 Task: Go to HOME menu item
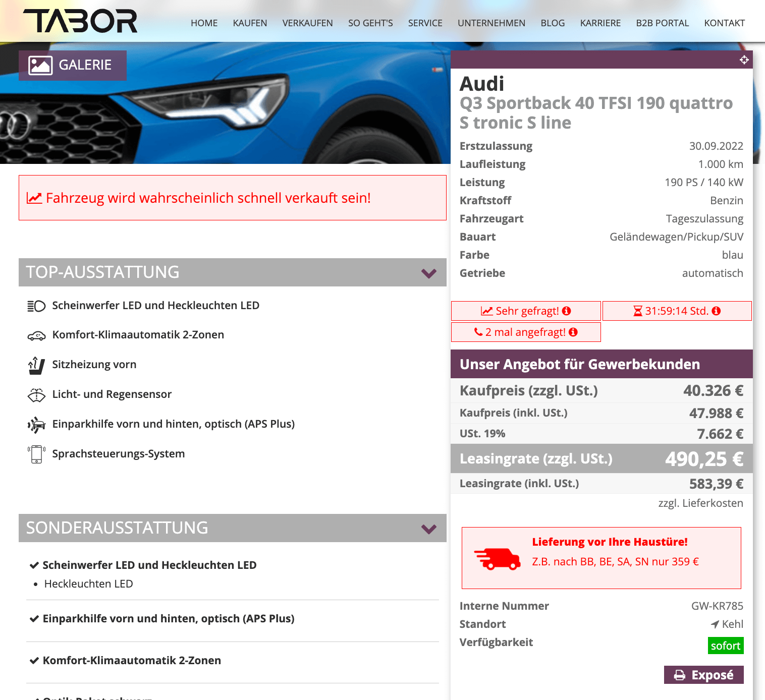(x=204, y=23)
